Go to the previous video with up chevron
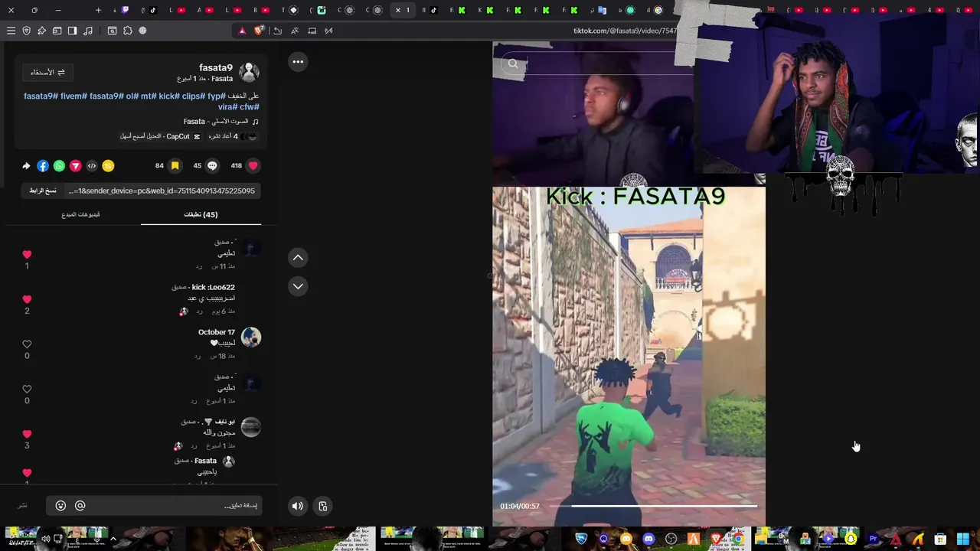Image resolution: width=980 pixels, height=551 pixels. 298,258
